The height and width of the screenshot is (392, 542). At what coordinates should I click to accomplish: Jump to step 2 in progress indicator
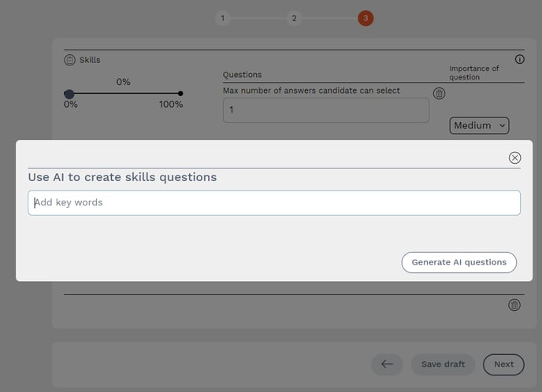(294, 18)
